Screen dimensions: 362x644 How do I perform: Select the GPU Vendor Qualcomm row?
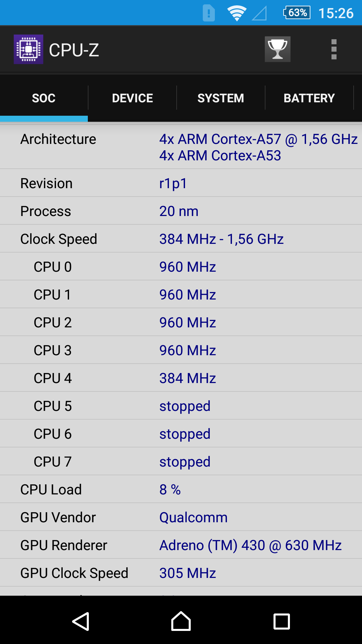(x=181, y=517)
